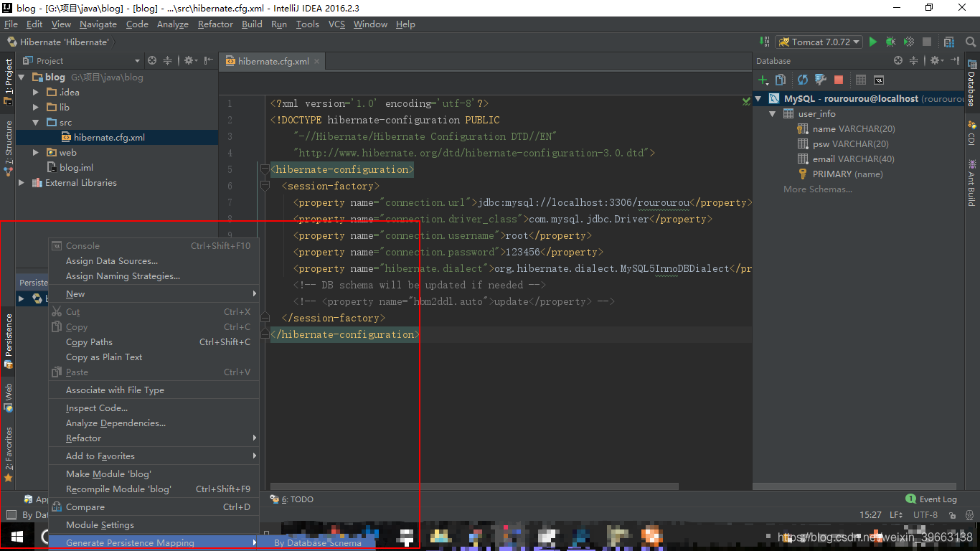Click the LF line separator status entry
Image resolution: width=980 pixels, height=551 pixels.
pos(896,515)
